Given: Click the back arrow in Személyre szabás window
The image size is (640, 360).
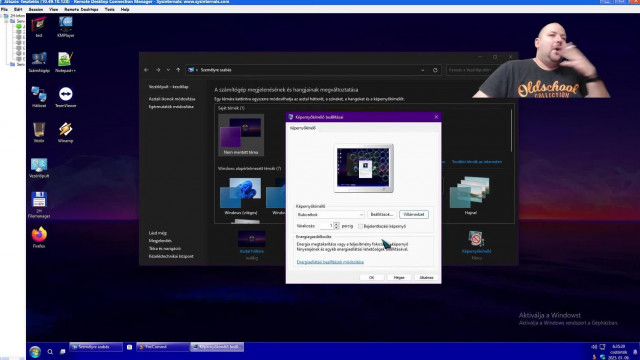Looking at the screenshot, I should pyautogui.click(x=146, y=70).
